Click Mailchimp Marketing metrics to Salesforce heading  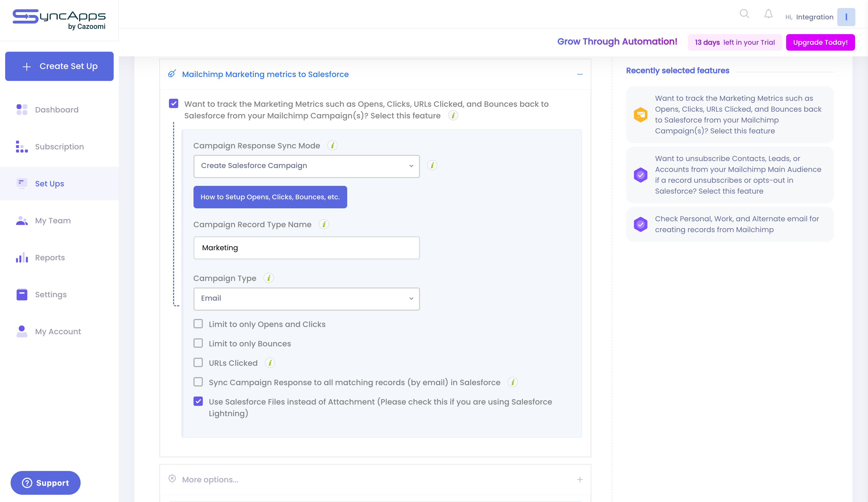(265, 74)
